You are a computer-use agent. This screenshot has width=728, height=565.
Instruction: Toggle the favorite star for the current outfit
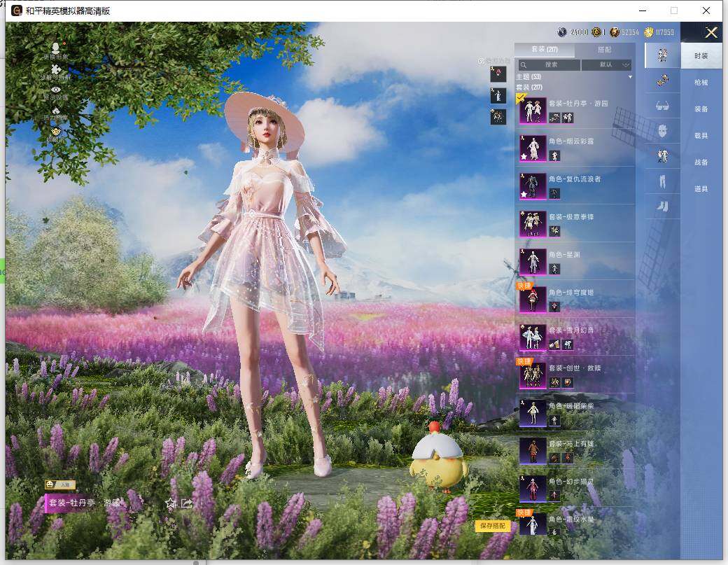point(170,503)
